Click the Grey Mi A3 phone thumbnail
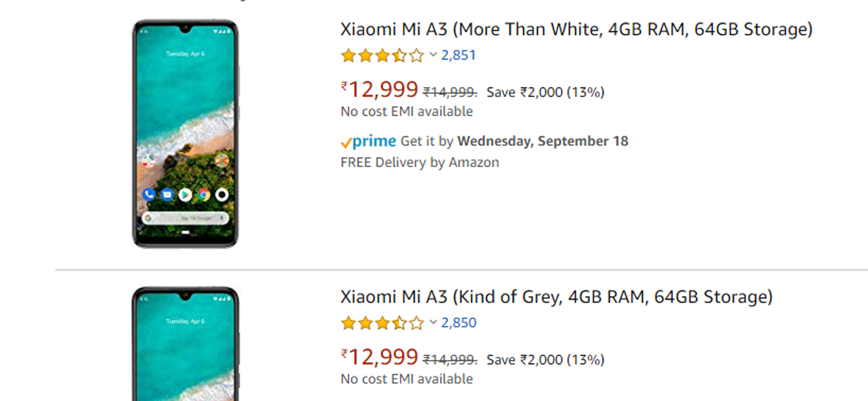 pos(185,344)
